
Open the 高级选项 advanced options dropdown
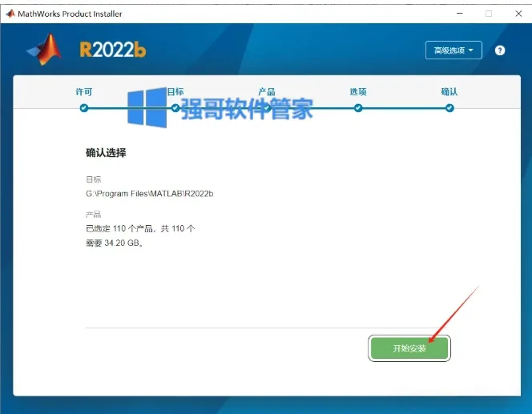[453, 50]
